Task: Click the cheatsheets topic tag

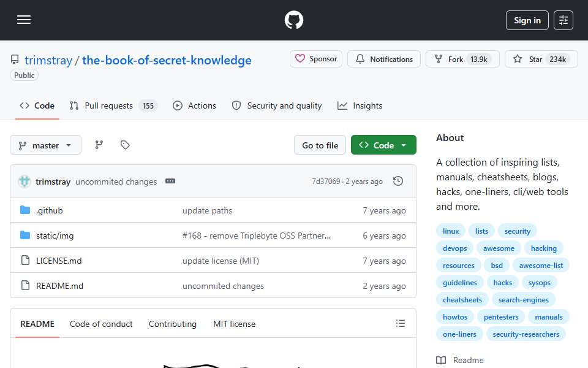Action: (x=462, y=300)
